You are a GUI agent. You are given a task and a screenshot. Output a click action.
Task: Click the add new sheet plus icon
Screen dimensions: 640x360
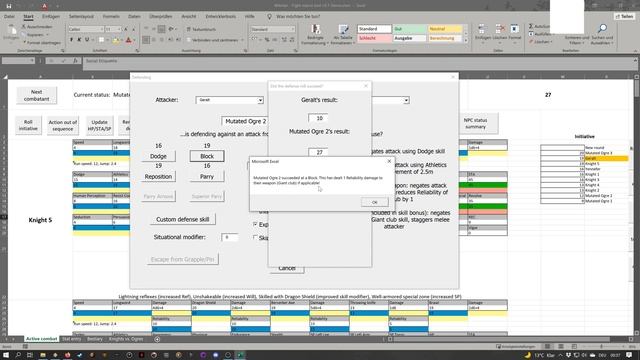(157, 339)
